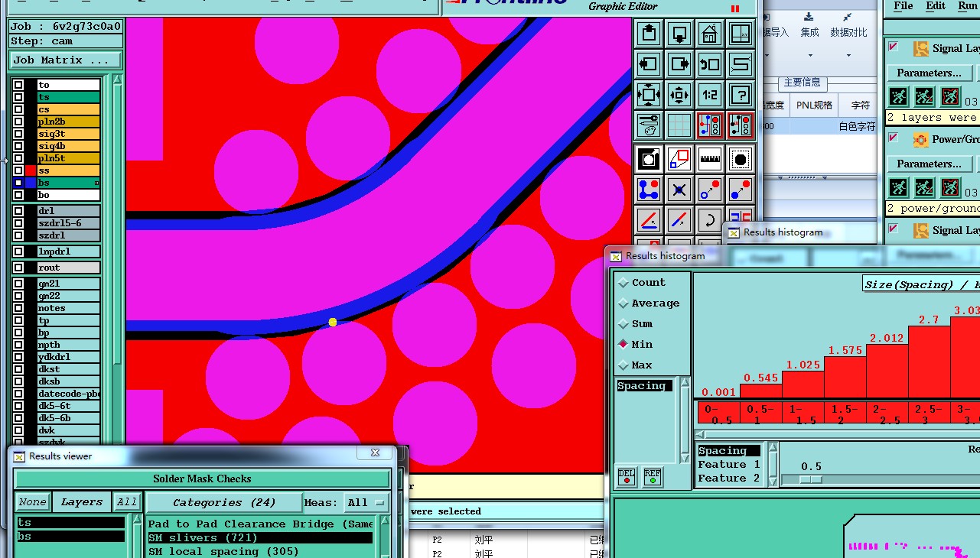Click the question mark help icon

[741, 95]
